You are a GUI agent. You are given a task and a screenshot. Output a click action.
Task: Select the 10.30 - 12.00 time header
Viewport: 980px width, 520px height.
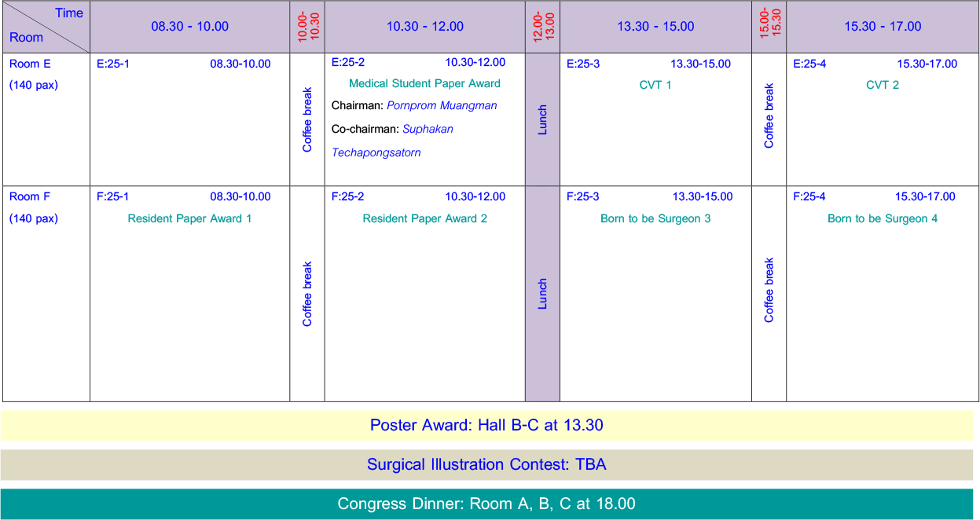(424, 27)
